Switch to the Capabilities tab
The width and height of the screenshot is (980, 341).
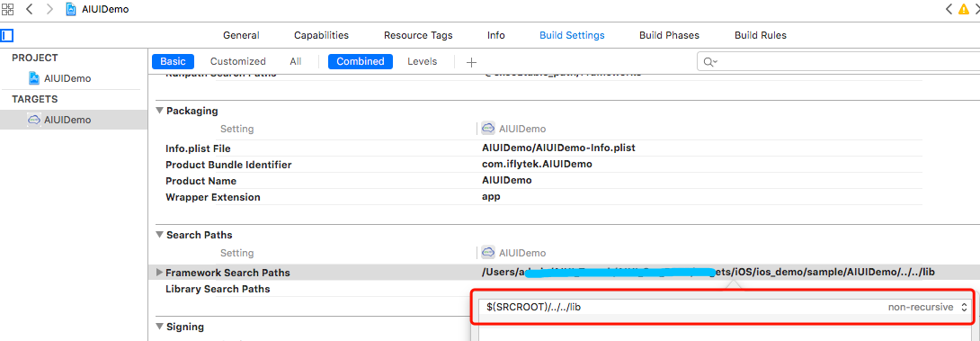click(321, 35)
